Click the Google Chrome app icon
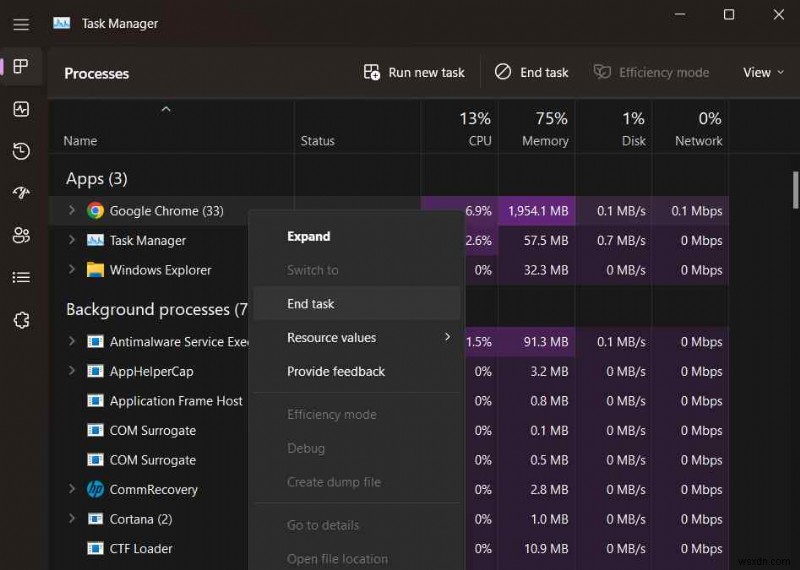The width and height of the screenshot is (800, 570). pos(95,211)
